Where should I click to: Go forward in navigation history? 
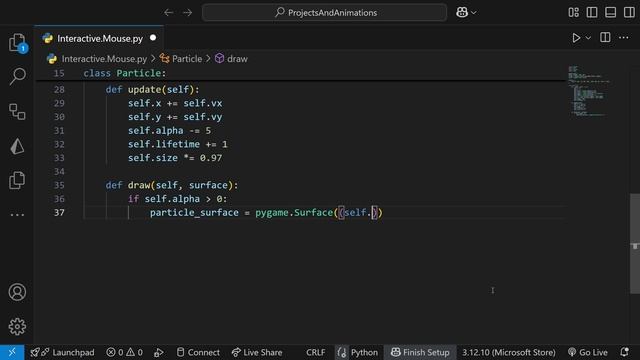187,13
